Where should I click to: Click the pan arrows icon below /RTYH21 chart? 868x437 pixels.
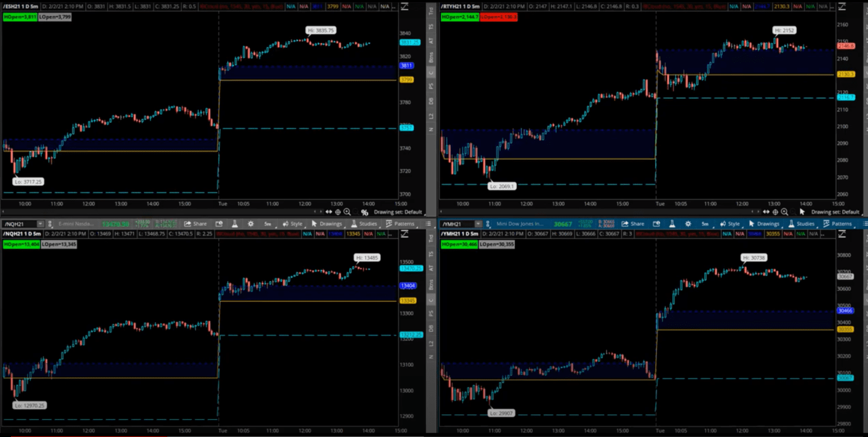click(x=766, y=212)
